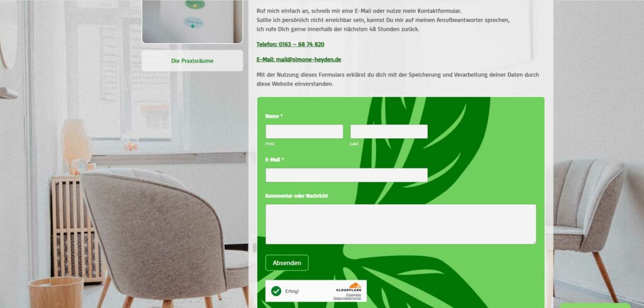Focus the Last name input field
Image resolution: width=644 pixels, height=308 pixels.
[389, 131]
